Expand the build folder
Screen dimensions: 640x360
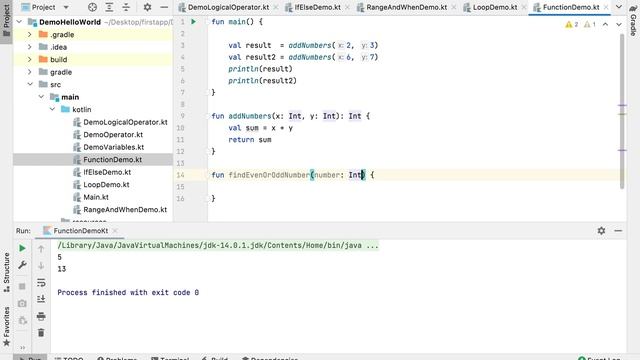30,60
